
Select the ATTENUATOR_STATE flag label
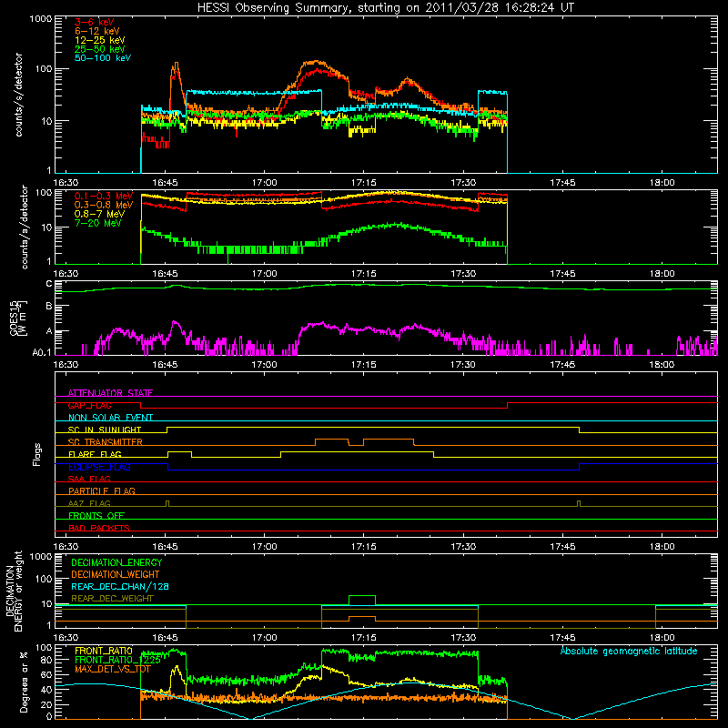click(x=110, y=393)
